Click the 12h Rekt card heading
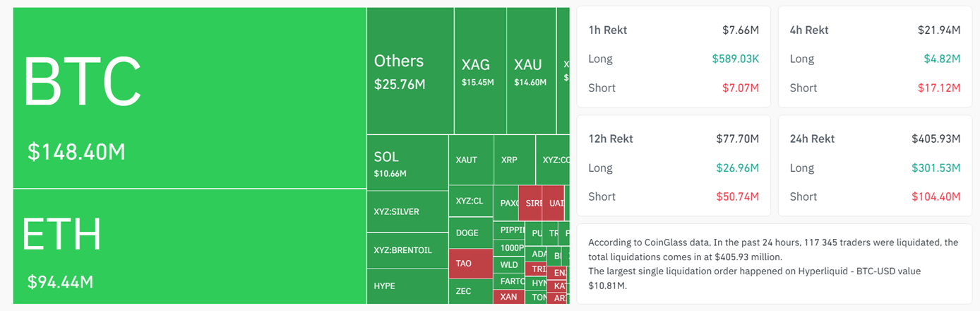Image resolution: width=980 pixels, height=311 pixels. [610, 139]
